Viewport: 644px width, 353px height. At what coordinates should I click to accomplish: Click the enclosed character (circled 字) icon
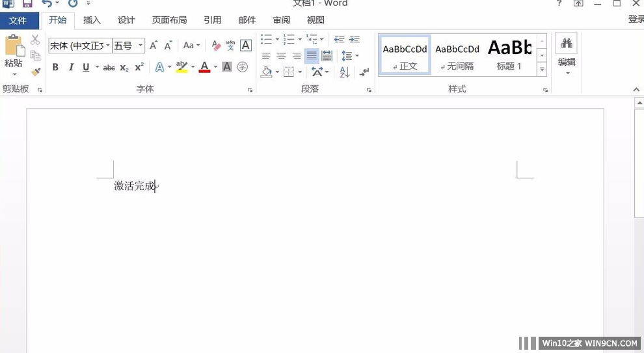[x=243, y=66]
